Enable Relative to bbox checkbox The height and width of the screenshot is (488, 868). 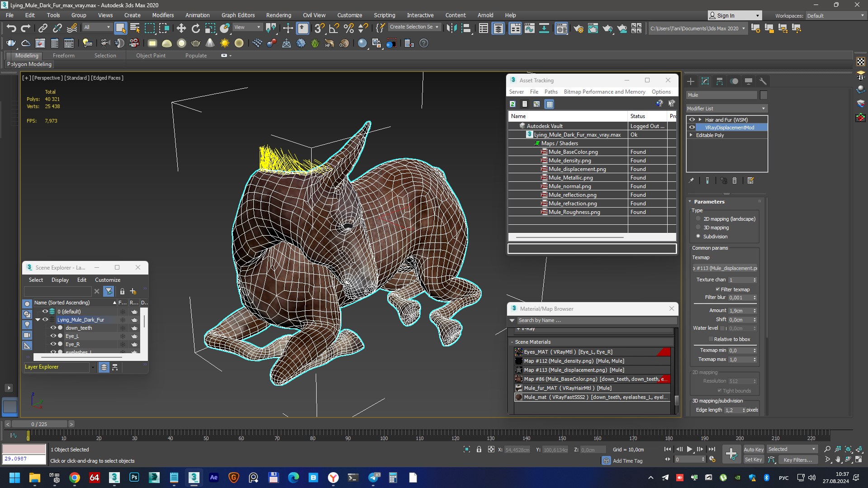711,339
